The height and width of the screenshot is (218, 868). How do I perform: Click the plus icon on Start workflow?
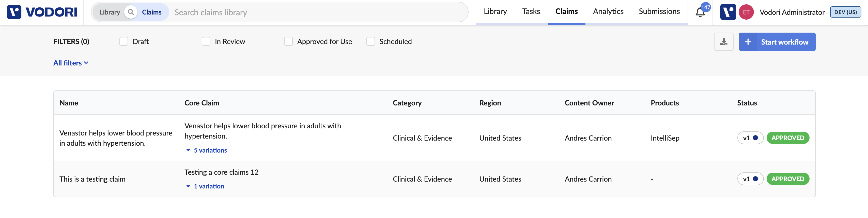pyautogui.click(x=748, y=42)
